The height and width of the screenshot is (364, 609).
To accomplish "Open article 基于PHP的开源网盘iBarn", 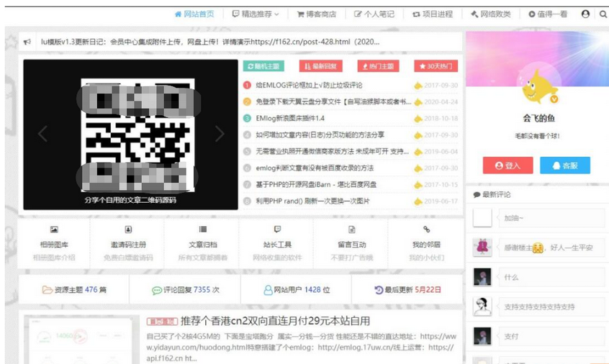I will tap(316, 185).
